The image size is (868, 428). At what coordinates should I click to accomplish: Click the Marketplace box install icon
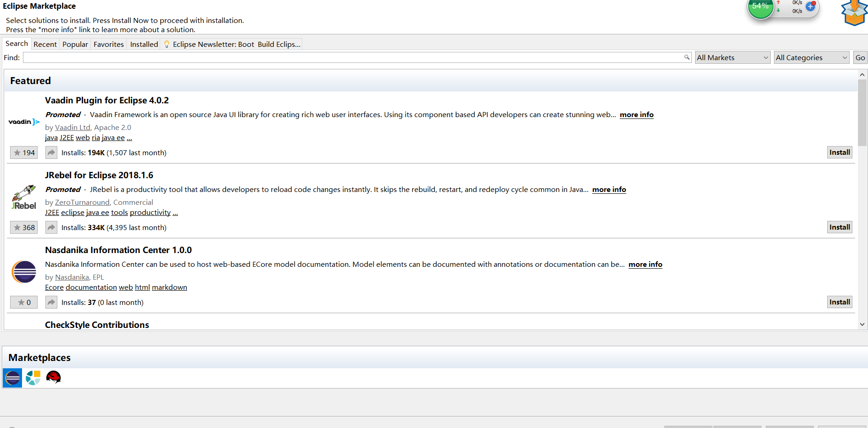854,13
